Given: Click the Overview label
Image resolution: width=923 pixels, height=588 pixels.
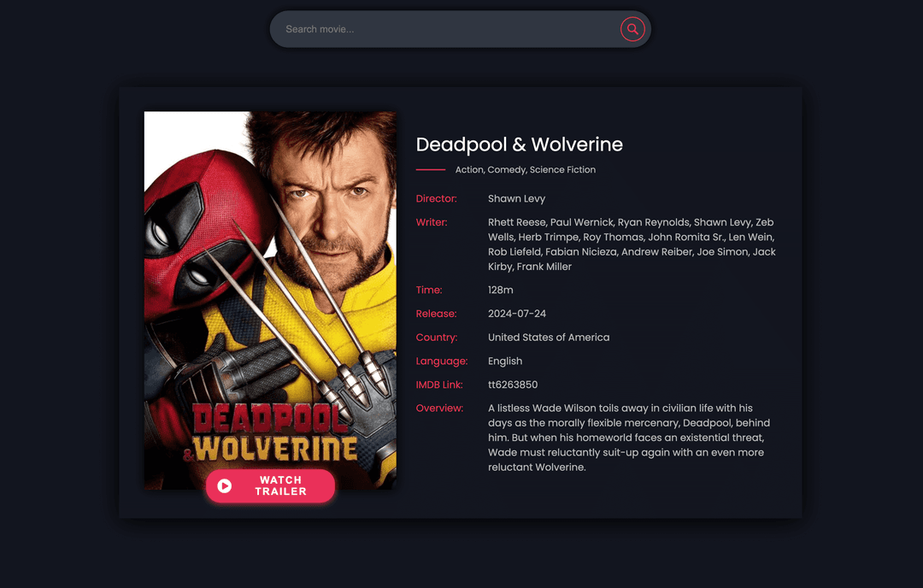Looking at the screenshot, I should pyautogui.click(x=439, y=409).
